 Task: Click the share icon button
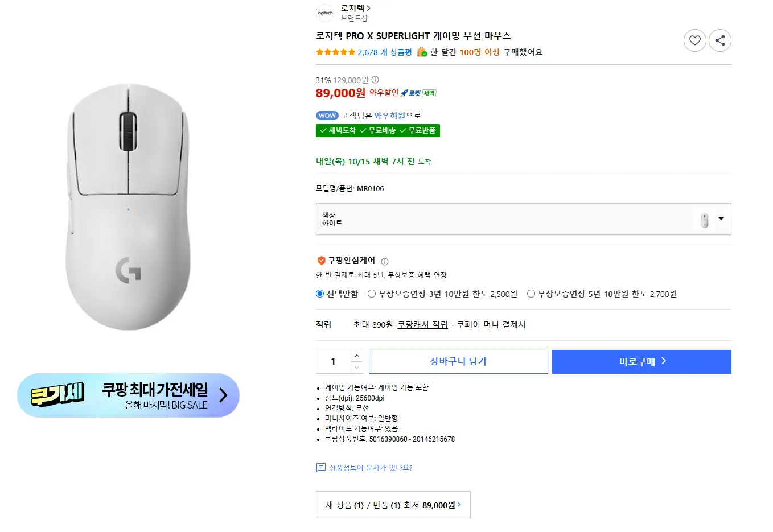click(720, 40)
